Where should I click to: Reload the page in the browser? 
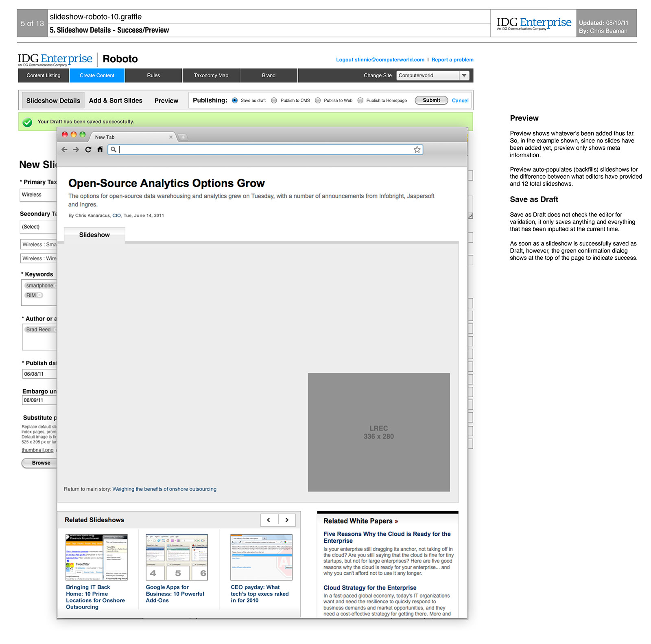(88, 149)
